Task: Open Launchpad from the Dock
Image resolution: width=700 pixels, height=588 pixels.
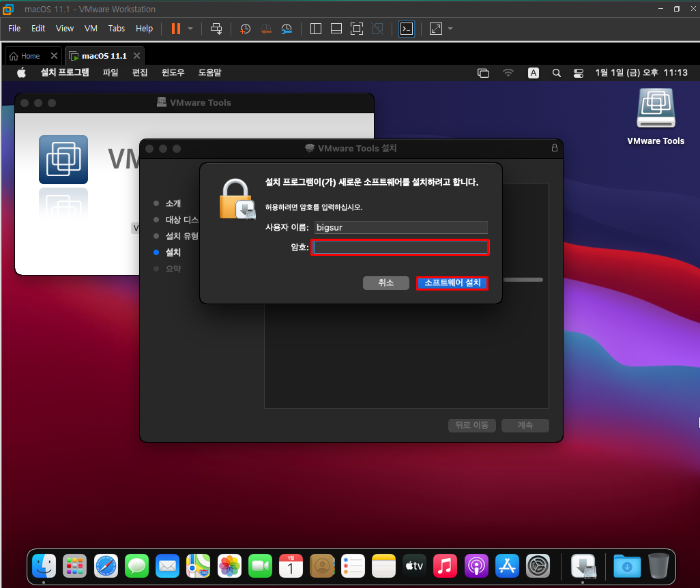Action: [74, 566]
